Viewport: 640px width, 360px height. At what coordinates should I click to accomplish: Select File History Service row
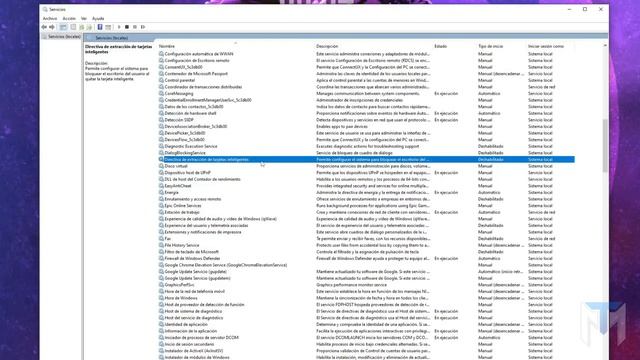pos(366,245)
